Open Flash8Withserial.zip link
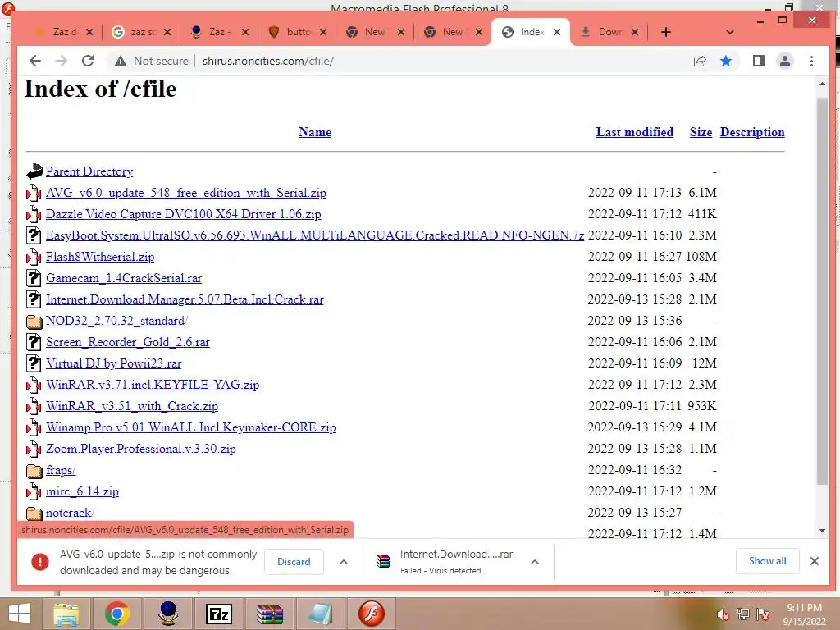 pyautogui.click(x=100, y=257)
